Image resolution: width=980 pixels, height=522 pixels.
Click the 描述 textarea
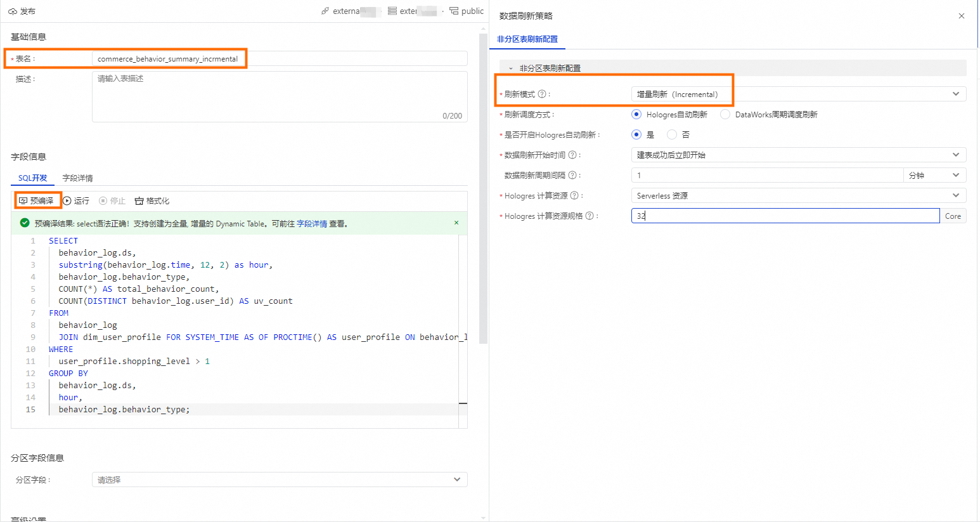coord(280,96)
